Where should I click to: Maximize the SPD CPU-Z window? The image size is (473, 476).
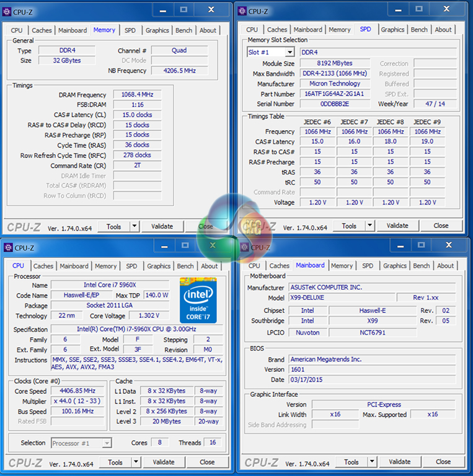(x=419, y=9)
